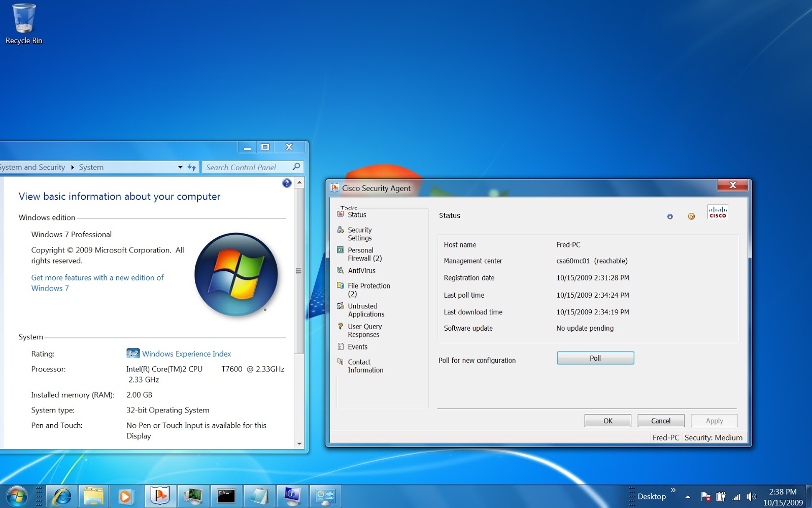Click Cancel in Cisco Security Agent
Viewport: 812px width, 508px height.
(661, 421)
